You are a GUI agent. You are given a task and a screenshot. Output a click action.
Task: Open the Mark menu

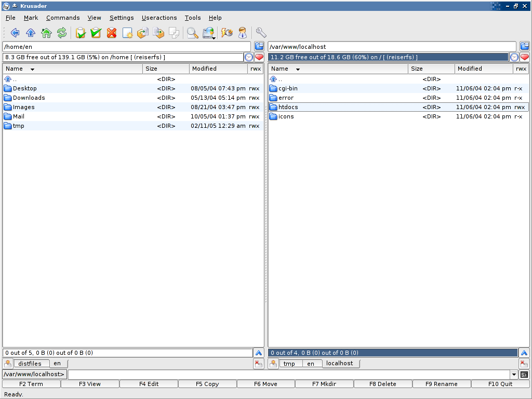pos(31,18)
